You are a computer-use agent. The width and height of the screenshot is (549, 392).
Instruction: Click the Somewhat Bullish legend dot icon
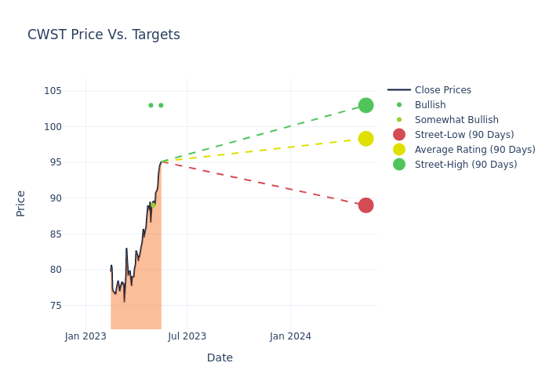[399, 120]
